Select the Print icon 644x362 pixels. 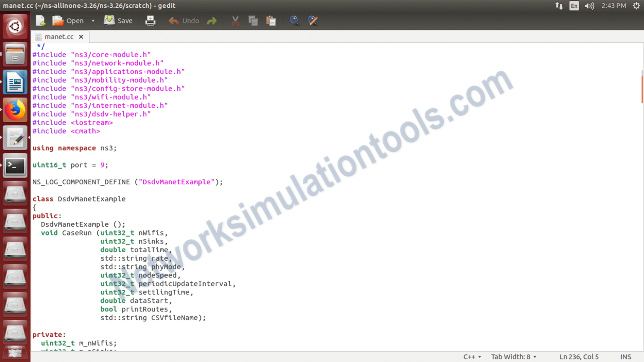click(150, 20)
